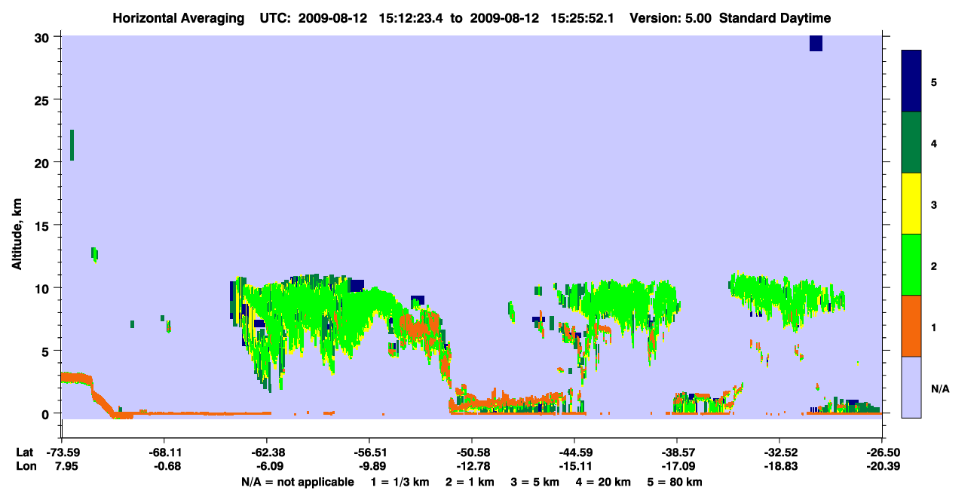Screen dimensions: 980x503
Task: Click the longitude value '-18.83'
Action: pos(779,467)
